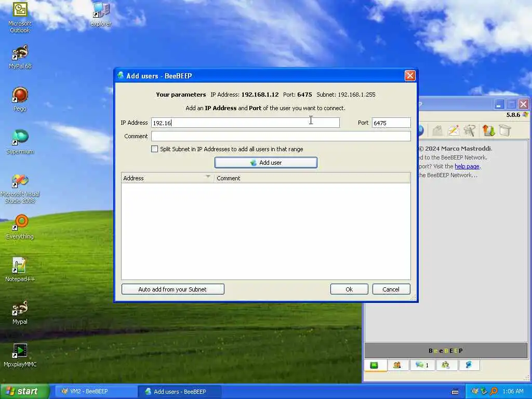Click the Comment column header

coord(312,178)
